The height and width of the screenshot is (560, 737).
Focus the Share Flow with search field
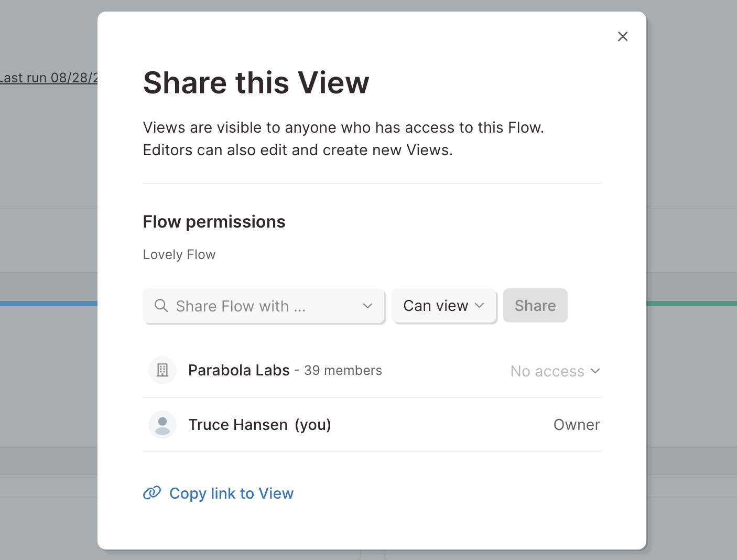click(x=264, y=306)
